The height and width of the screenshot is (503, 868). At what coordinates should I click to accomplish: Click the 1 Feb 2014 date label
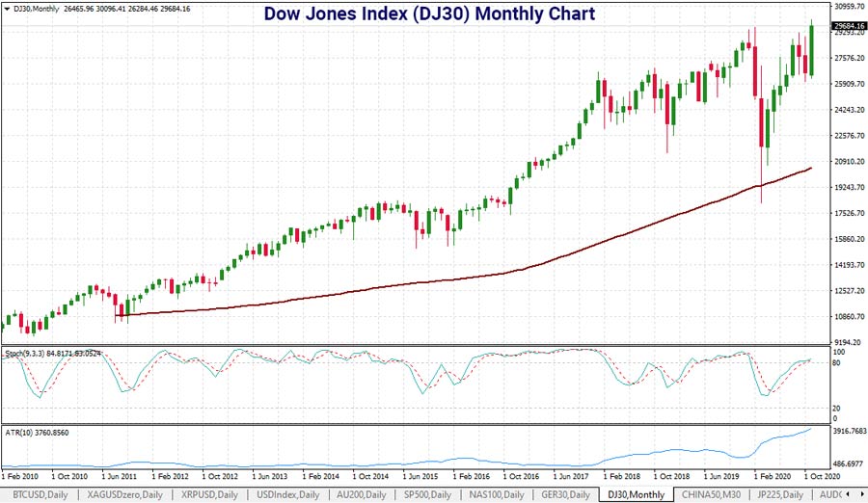[x=320, y=476]
